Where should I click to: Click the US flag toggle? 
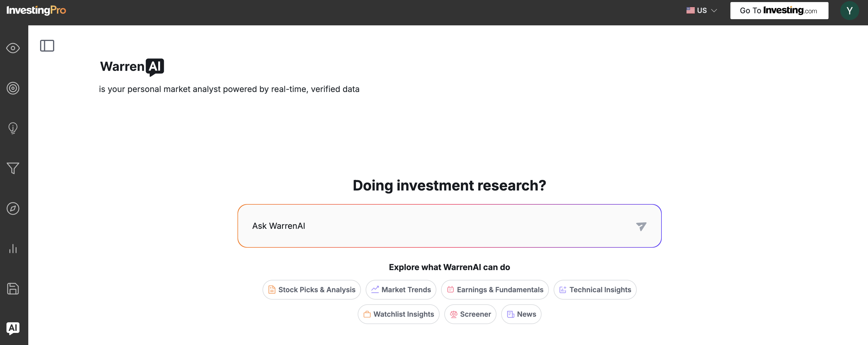click(x=690, y=10)
